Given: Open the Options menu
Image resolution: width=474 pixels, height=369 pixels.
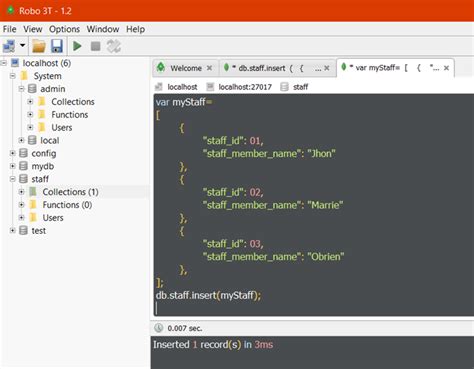Looking at the screenshot, I should tap(64, 29).
